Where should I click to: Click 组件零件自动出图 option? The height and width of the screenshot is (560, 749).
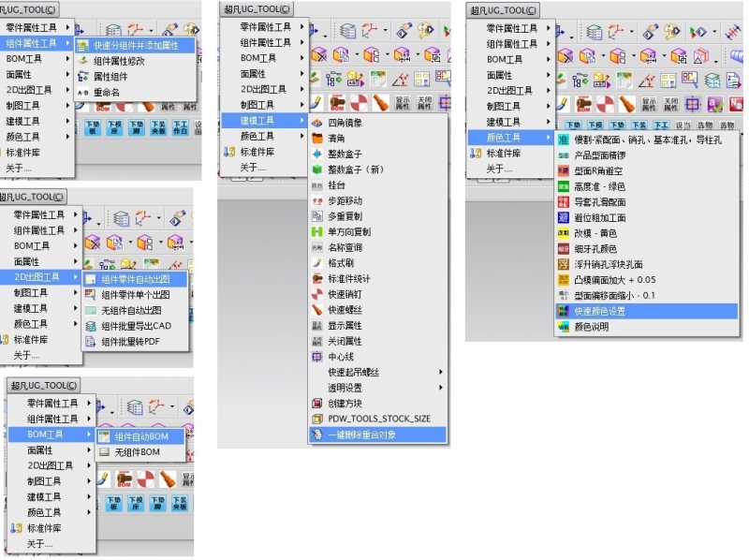[x=135, y=279]
